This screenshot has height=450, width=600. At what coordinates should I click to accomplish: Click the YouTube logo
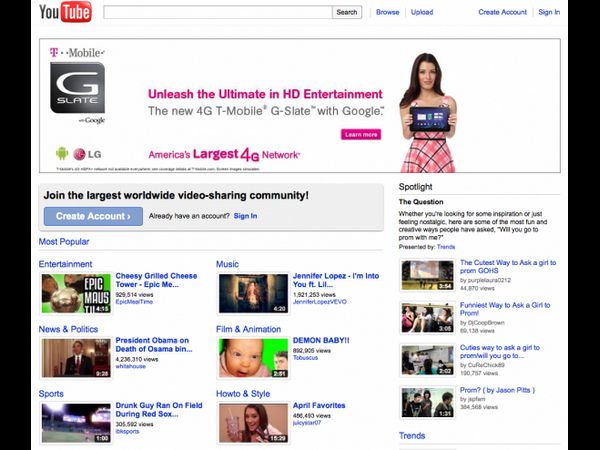65,12
